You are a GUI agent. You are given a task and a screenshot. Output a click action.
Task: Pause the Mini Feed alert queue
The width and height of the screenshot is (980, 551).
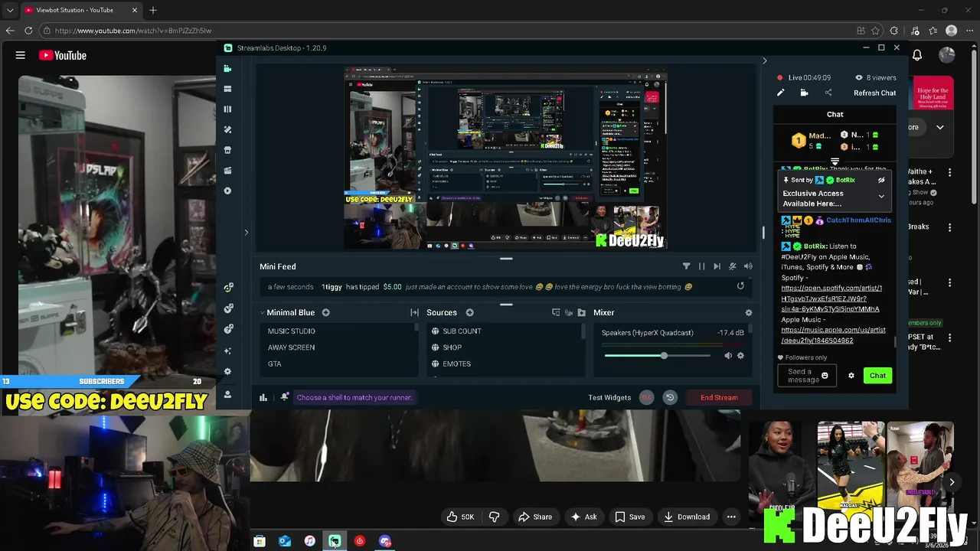pos(701,266)
